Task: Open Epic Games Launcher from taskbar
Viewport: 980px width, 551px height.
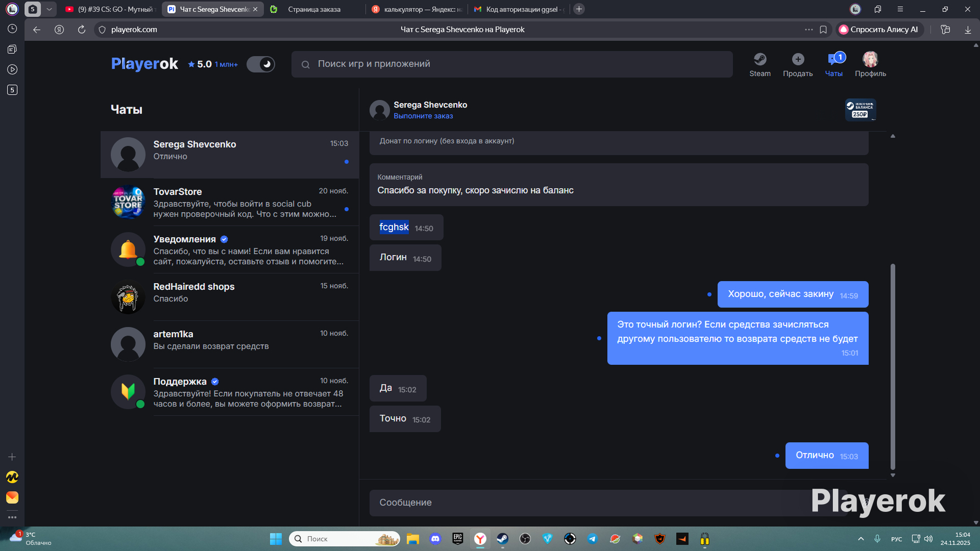Action: [x=458, y=539]
